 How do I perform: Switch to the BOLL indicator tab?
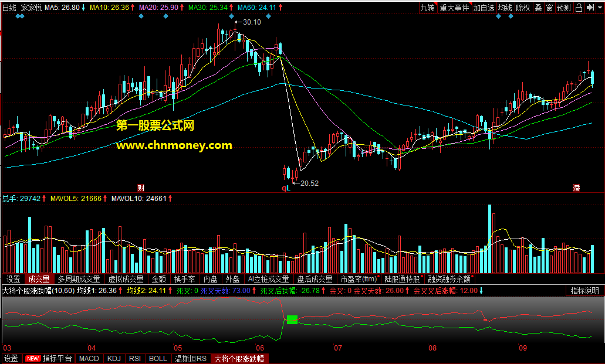[158, 359]
